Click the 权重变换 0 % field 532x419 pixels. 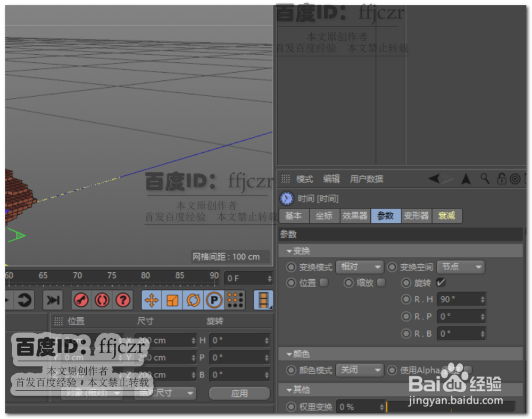point(360,407)
